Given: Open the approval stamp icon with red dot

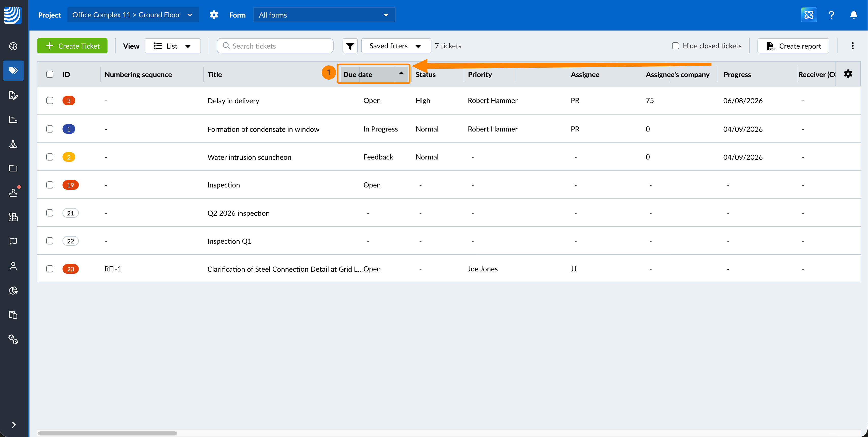Looking at the screenshot, I should coord(13,193).
